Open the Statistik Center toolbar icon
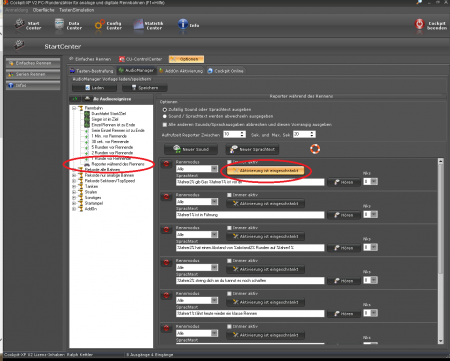Image resolution: width=450 pixels, height=361 pixels. pos(138,25)
